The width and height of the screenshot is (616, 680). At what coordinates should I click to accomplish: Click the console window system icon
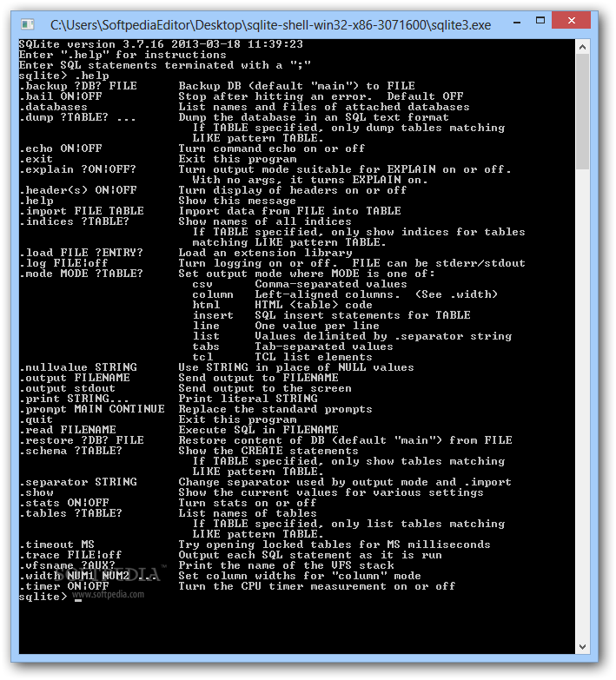[x=27, y=23]
